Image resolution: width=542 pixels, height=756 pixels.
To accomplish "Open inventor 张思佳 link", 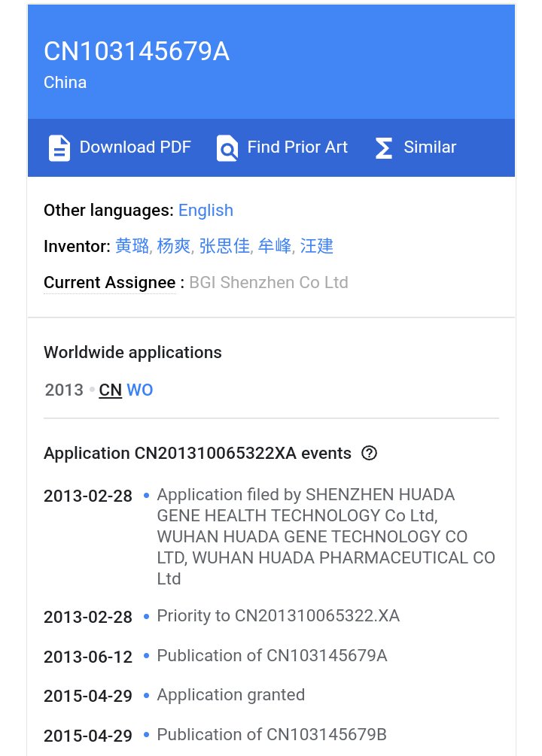I will click(x=224, y=246).
